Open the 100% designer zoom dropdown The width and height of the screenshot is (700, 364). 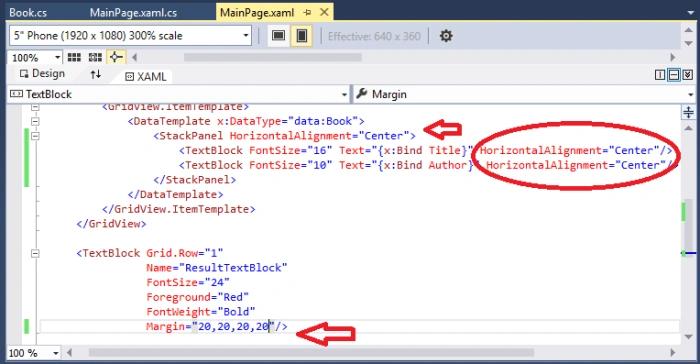(x=34, y=58)
